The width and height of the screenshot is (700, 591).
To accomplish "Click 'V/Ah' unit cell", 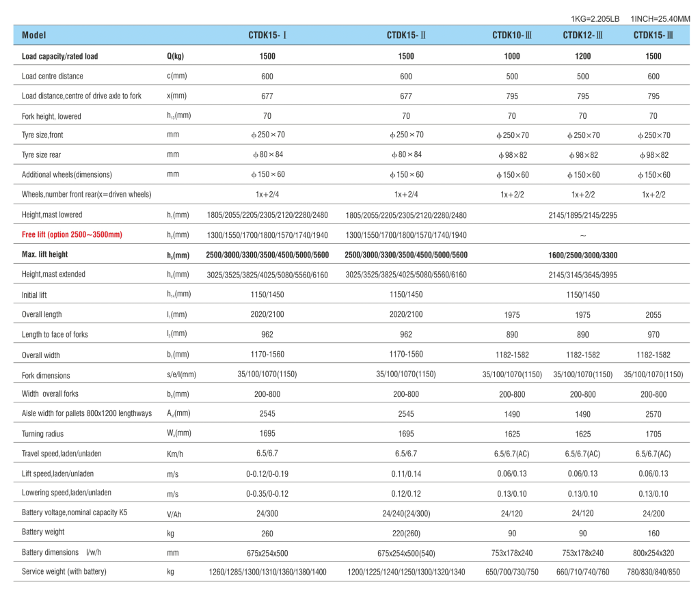I will pos(174,514).
